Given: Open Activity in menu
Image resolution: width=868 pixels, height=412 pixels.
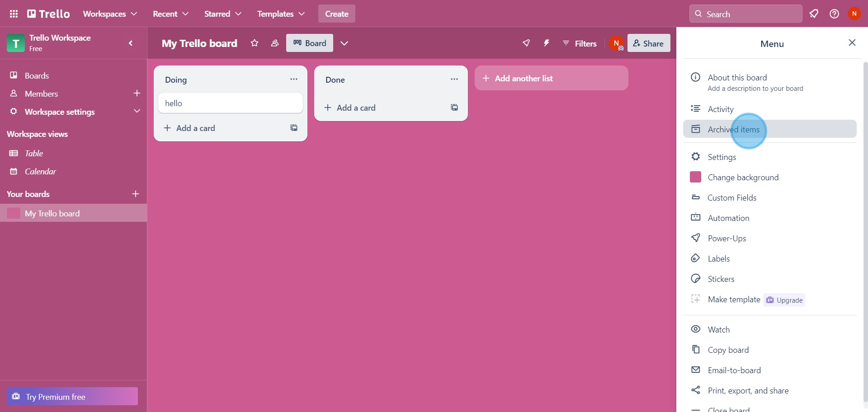Looking at the screenshot, I should pos(770,109).
